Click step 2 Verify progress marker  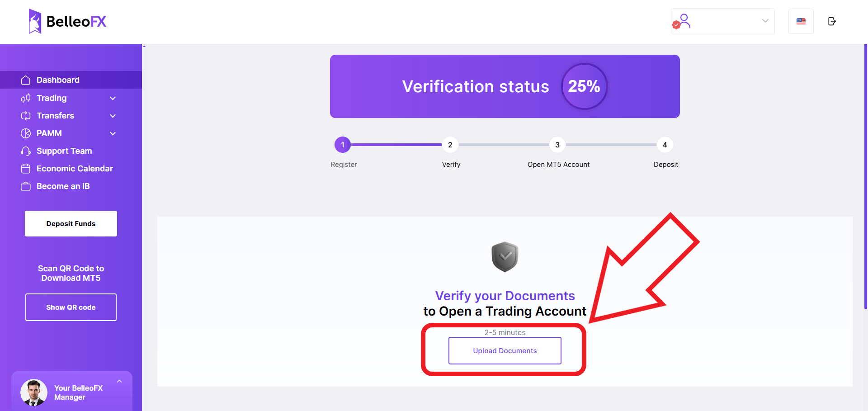coord(450,145)
